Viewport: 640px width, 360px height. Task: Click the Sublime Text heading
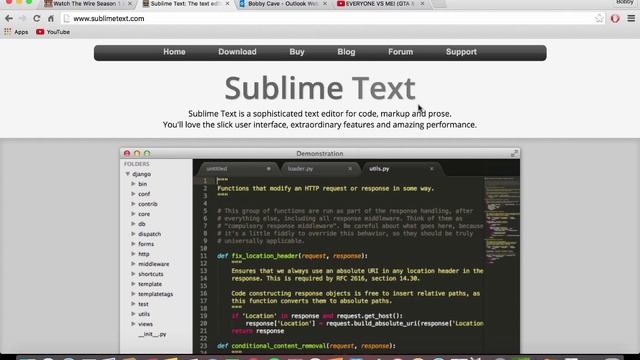tap(320, 88)
